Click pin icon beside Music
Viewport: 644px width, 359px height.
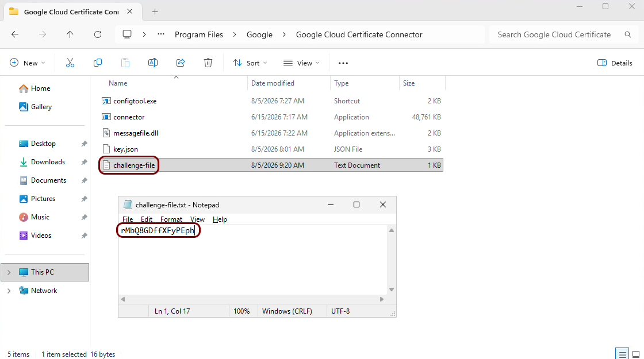(x=84, y=217)
